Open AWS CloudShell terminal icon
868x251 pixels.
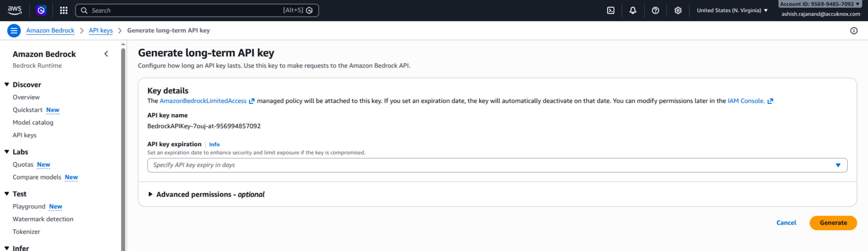coord(610,10)
